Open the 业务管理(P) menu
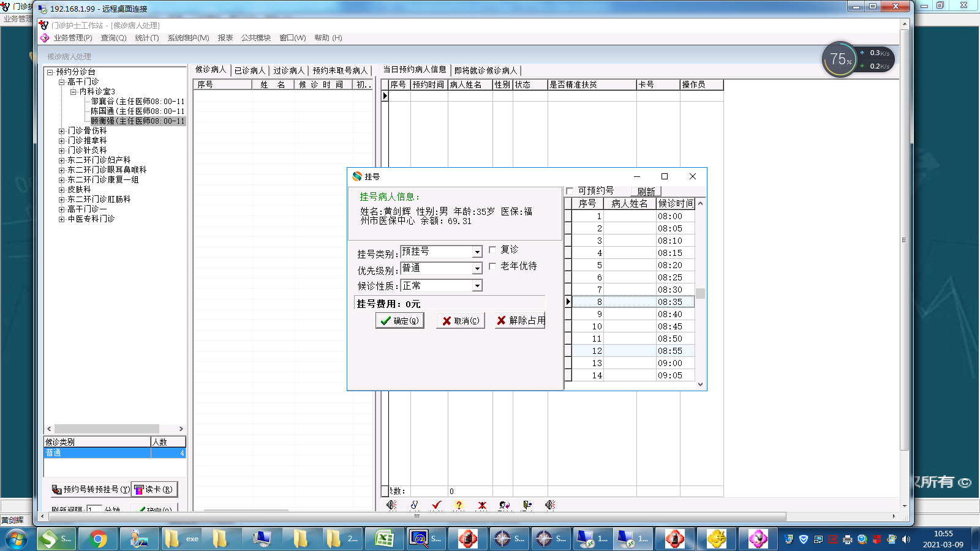 pyautogui.click(x=72, y=38)
